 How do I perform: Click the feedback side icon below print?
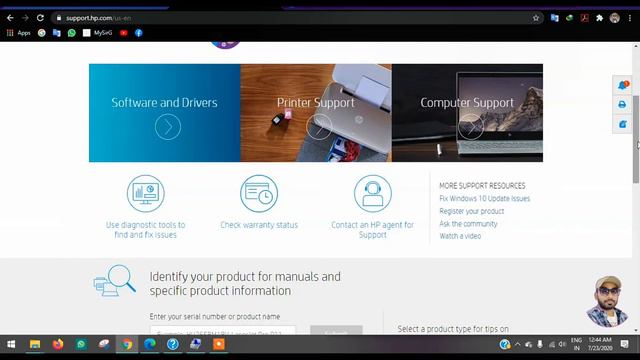(622, 124)
